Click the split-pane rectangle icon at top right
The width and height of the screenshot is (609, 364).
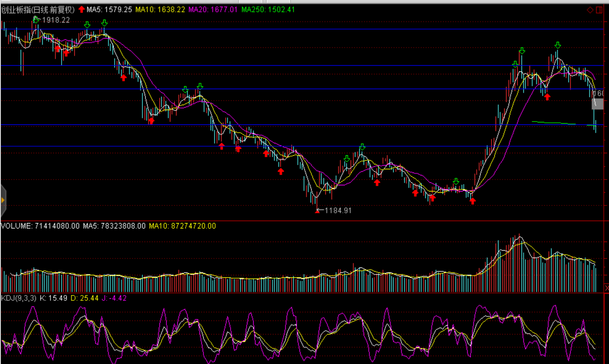(599, 10)
